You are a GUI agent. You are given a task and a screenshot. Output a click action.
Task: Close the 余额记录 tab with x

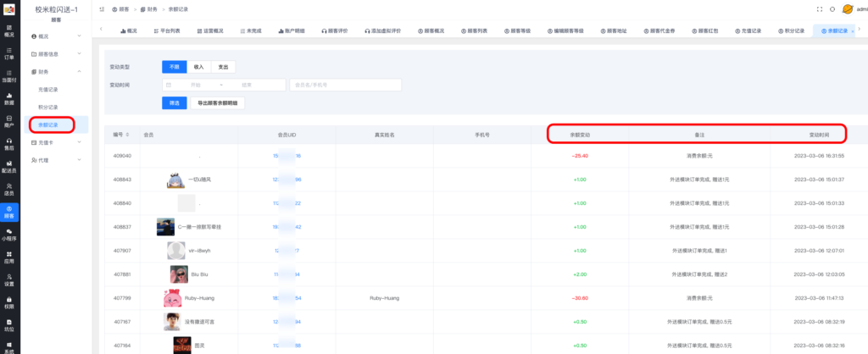pyautogui.click(x=853, y=31)
